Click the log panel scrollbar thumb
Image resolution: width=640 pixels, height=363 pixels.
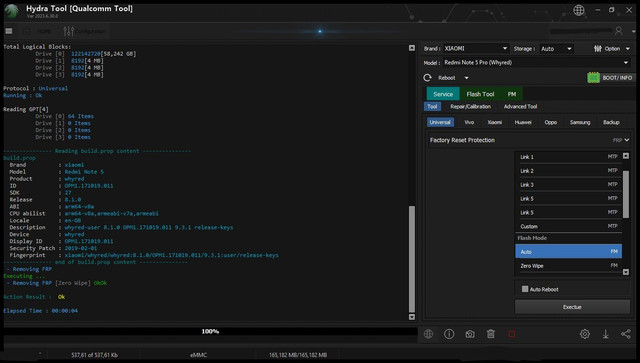click(x=412, y=259)
